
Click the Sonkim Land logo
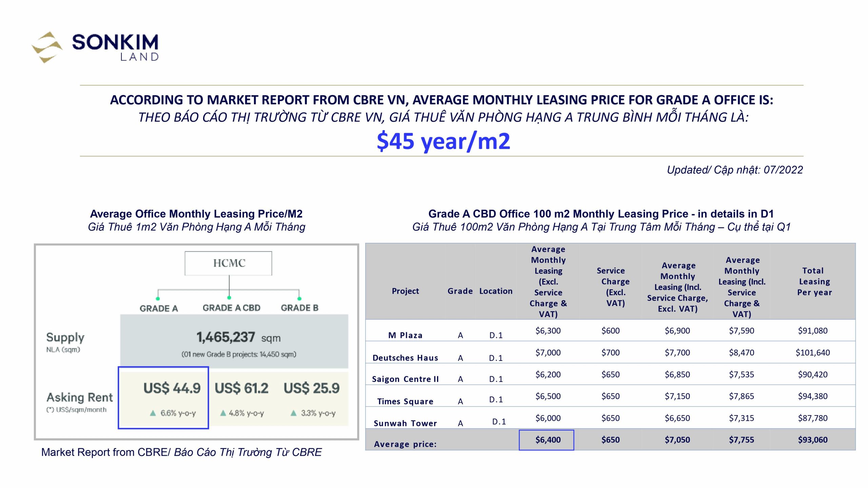[95, 47]
